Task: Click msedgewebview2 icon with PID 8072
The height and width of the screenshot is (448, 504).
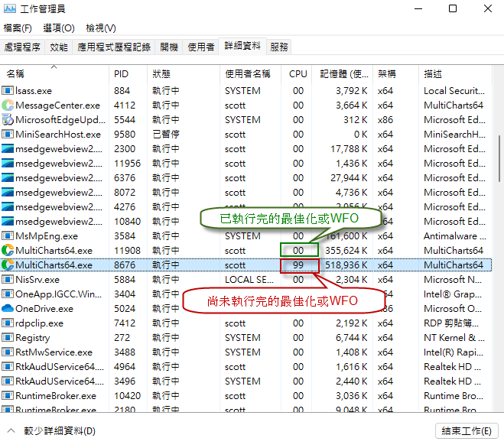Action: click(8, 192)
